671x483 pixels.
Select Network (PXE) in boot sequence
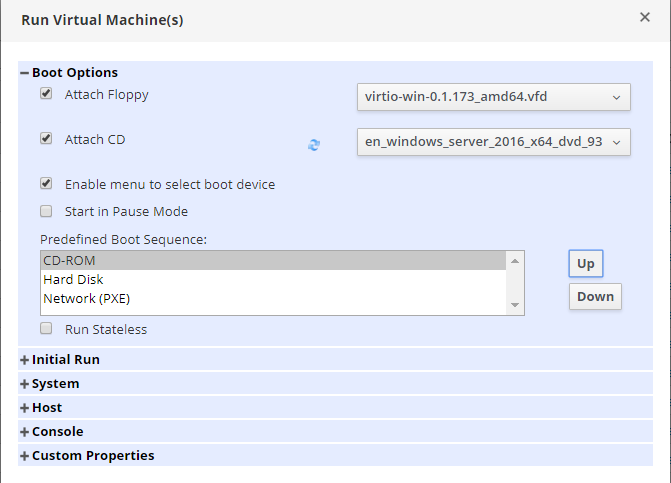coord(86,298)
